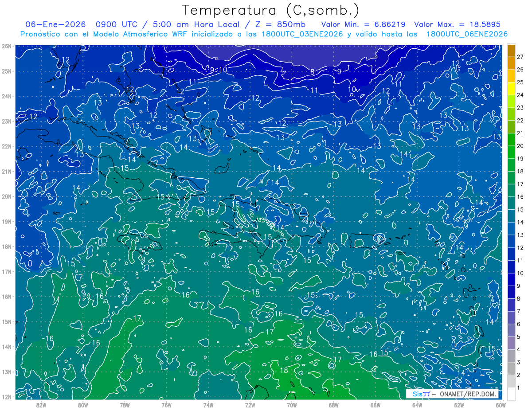Click color bar value label '1'
The width and height of the screenshot is (532, 411).
[519, 388]
